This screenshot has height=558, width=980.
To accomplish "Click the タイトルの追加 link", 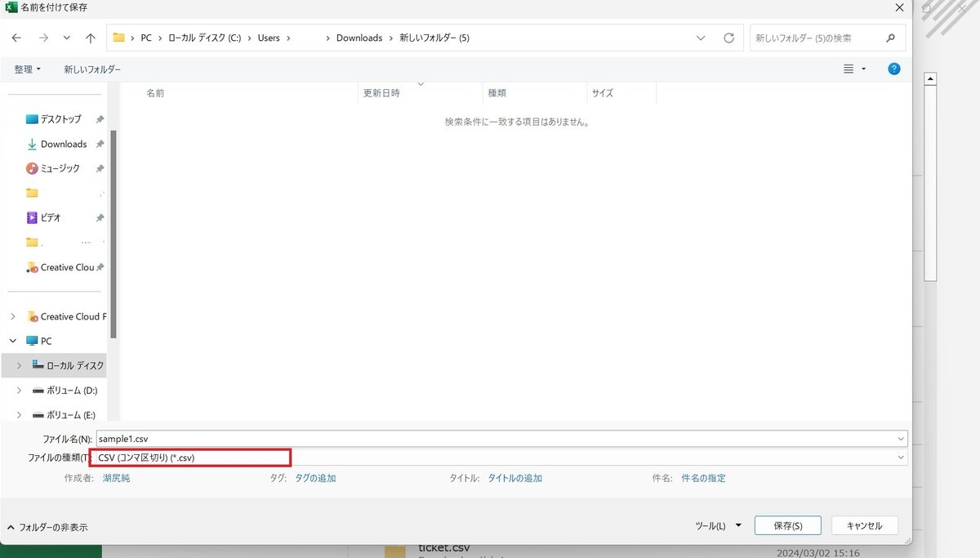I will coord(515,478).
